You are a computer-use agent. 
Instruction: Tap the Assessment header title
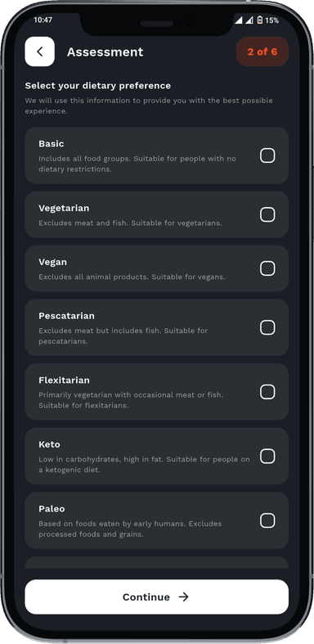click(105, 52)
